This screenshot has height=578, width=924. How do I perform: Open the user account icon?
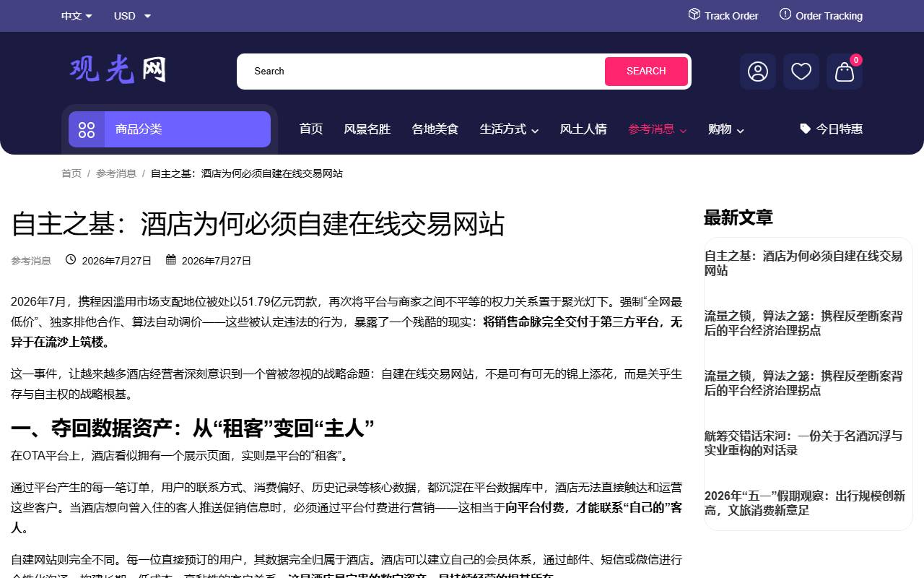tap(758, 72)
